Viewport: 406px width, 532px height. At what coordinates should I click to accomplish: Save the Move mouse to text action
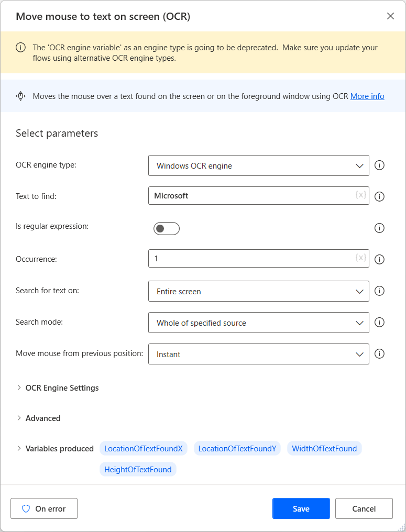301,508
